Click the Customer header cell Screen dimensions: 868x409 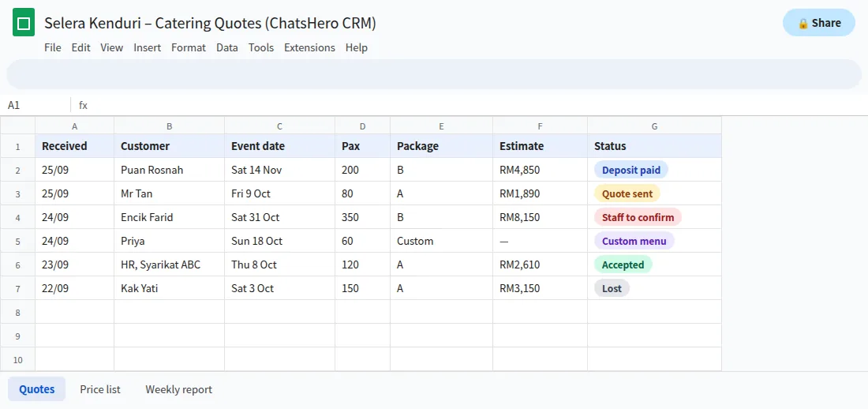click(x=170, y=146)
